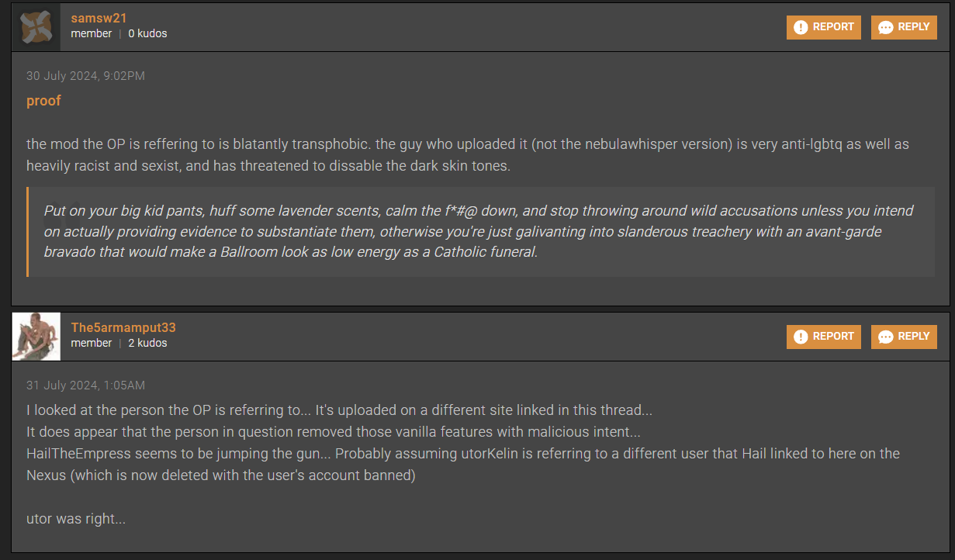The width and height of the screenshot is (955, 560).
Task: Click the exclamation icon in samsw21's Report button
Action: click(801, 27)
